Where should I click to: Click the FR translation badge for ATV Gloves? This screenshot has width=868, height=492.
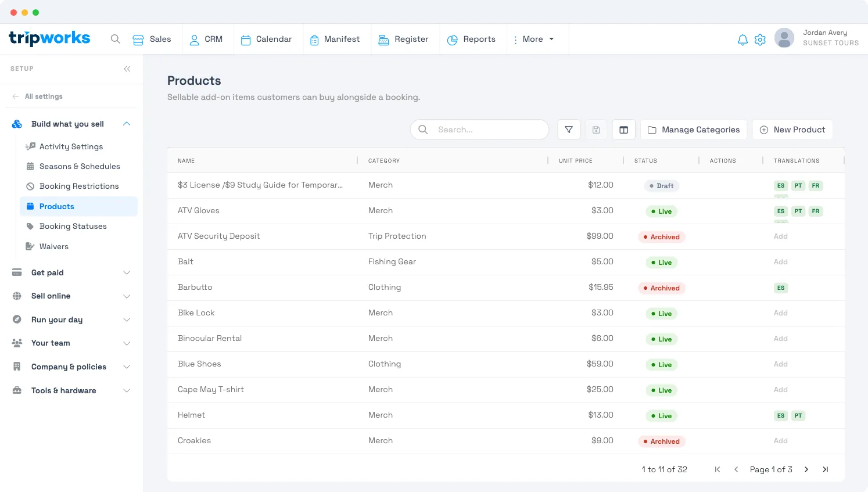[816, 211]
